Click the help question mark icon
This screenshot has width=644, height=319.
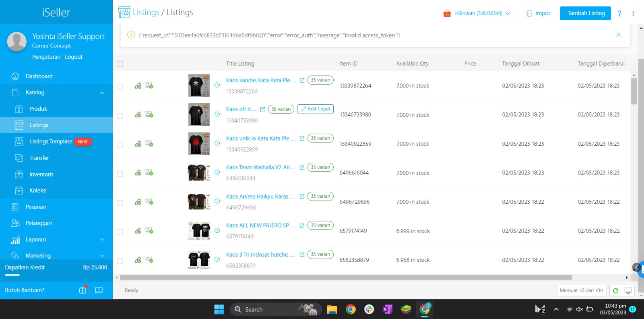619,13
